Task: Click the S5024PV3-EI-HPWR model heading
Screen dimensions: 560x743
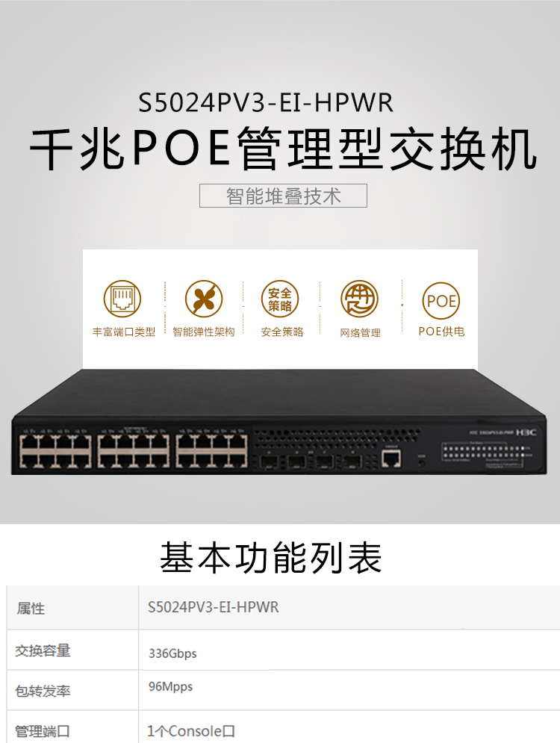Action: coord(266,102)
